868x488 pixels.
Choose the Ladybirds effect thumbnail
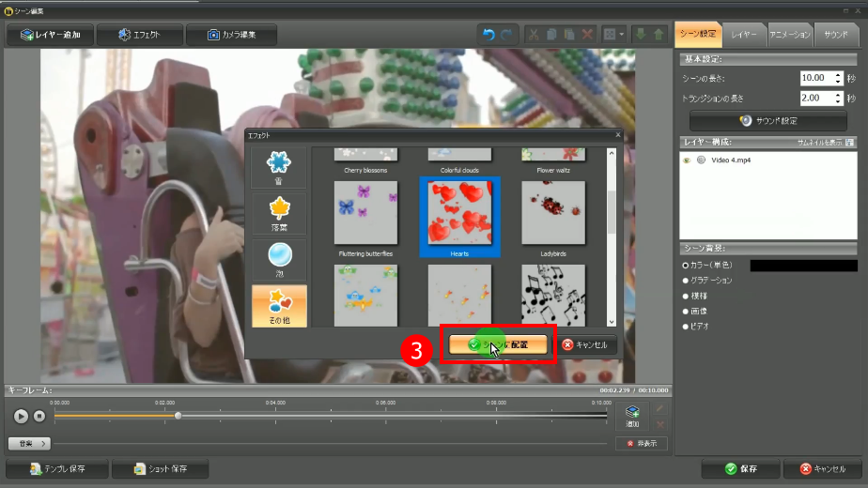553,214
